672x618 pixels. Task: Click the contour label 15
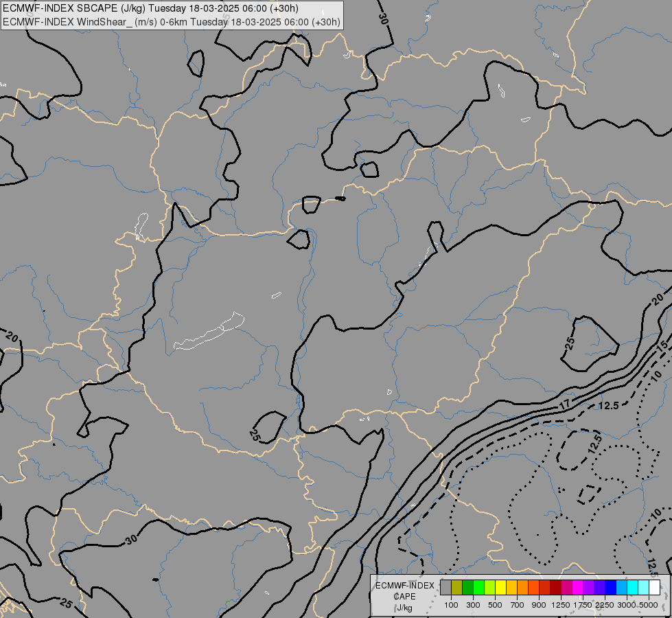click(x=663, y=345)
